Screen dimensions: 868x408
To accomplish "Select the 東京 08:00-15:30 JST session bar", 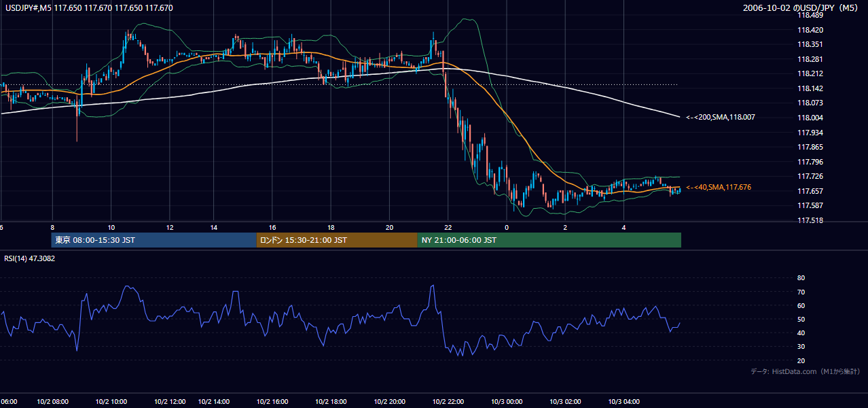I will 154,240.
